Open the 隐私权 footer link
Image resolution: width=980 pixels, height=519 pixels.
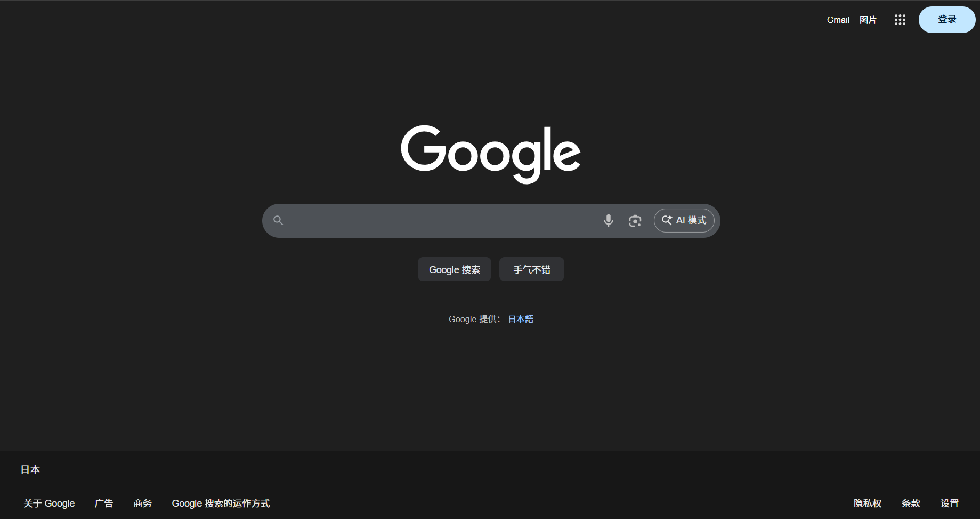(x=868, y=503)
